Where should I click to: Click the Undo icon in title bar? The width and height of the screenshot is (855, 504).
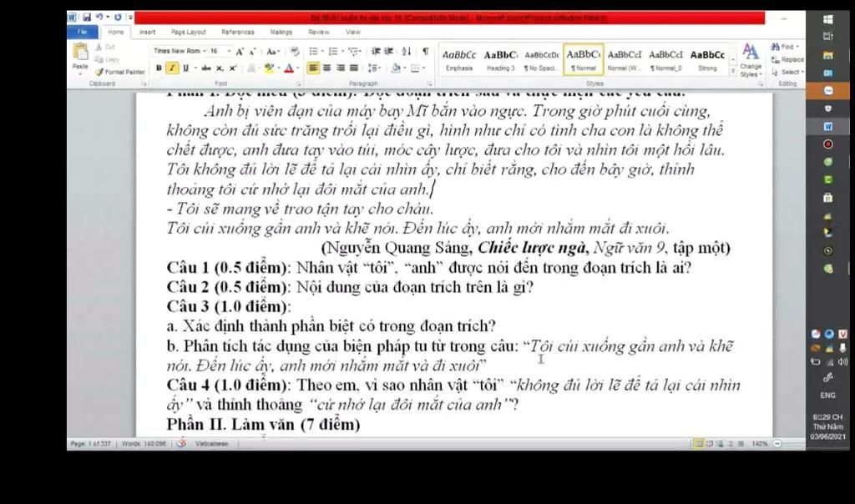[99, 18]
